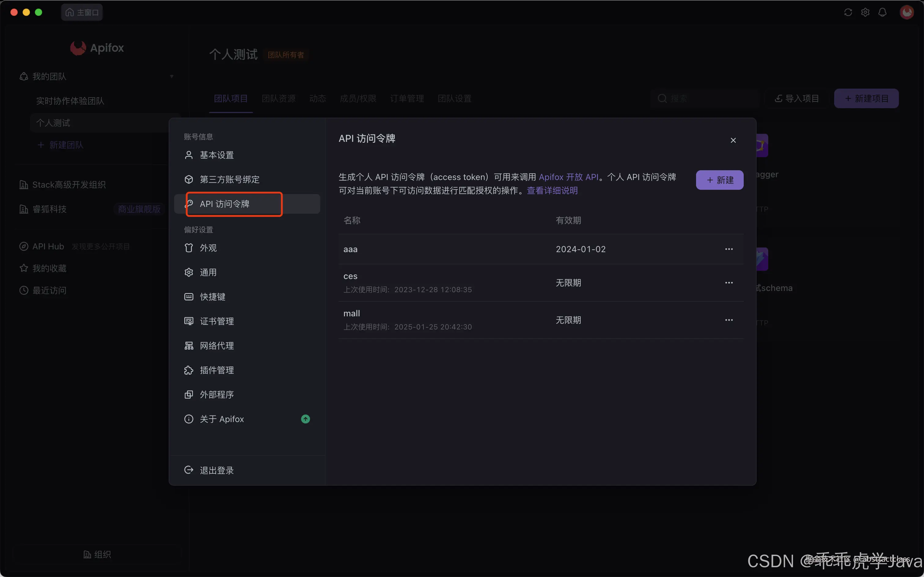This screenshot has width=924, height=577.
Task: Open API Hub in the sidebar
Action: coord(48,246)
